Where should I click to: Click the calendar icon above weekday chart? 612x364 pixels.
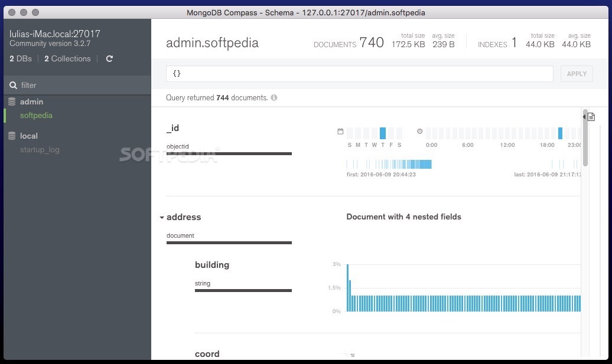340,132
